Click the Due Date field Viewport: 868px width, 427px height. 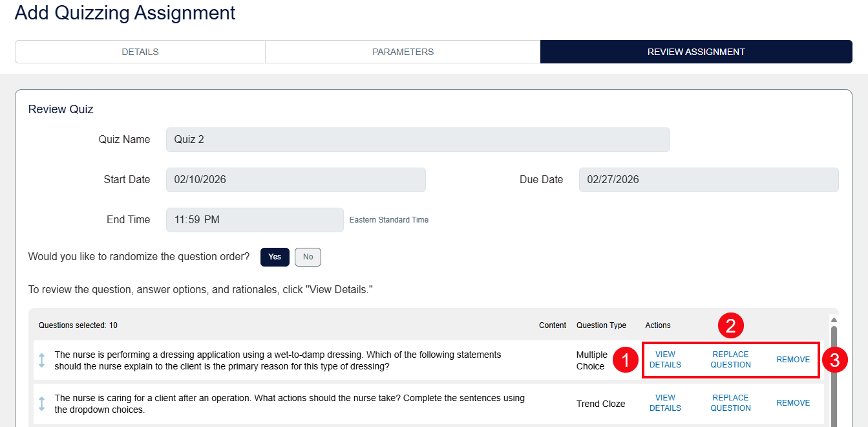point(708,179)
